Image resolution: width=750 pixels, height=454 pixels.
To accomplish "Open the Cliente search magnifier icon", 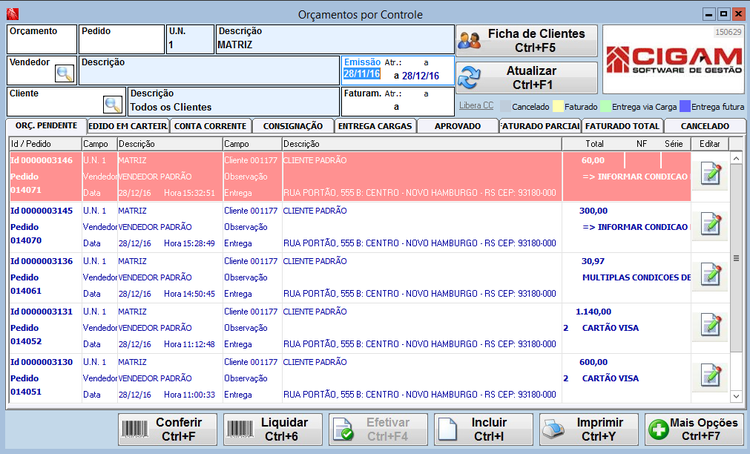I will coord(112,104).
